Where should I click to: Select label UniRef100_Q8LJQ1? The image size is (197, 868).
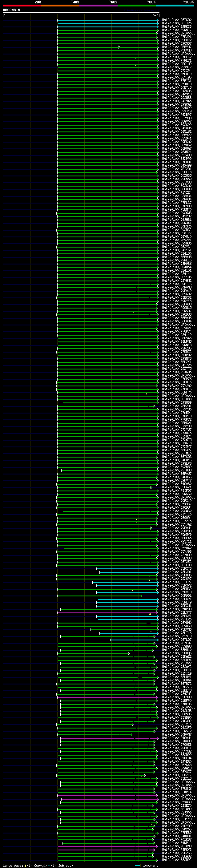pos(177,572)
